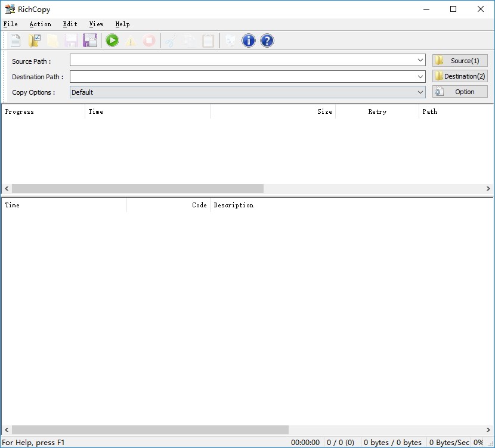Click the Destination(2) button
The height and width of the screenshot is (448, 495).
(460, 76)
